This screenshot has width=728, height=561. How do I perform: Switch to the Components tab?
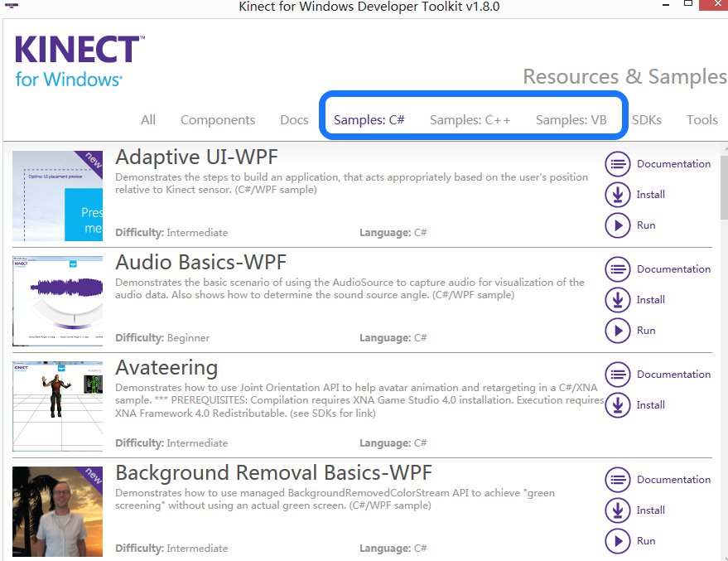coord(218,120)
